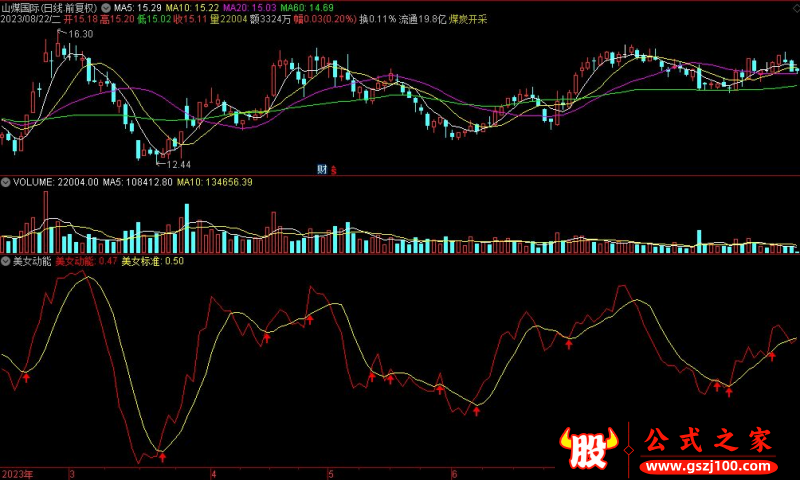Viewport: 800px width, 480px height.
Task: Click the change value 幅0.03(0.20%)
Action: pyautogui.click(x=325, y=19)
